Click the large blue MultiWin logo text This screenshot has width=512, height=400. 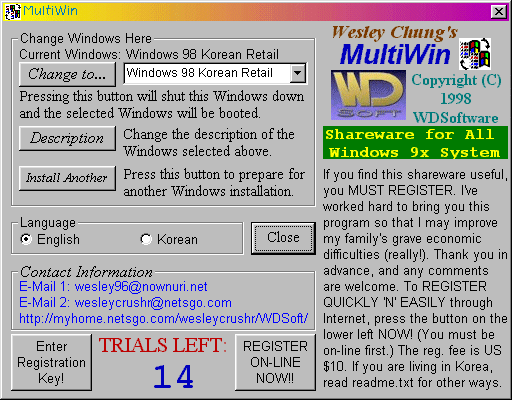point(395,54)
